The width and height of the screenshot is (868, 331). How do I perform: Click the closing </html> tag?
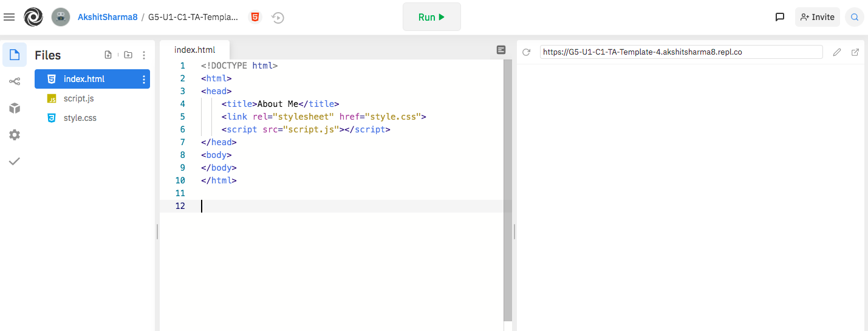219,180
